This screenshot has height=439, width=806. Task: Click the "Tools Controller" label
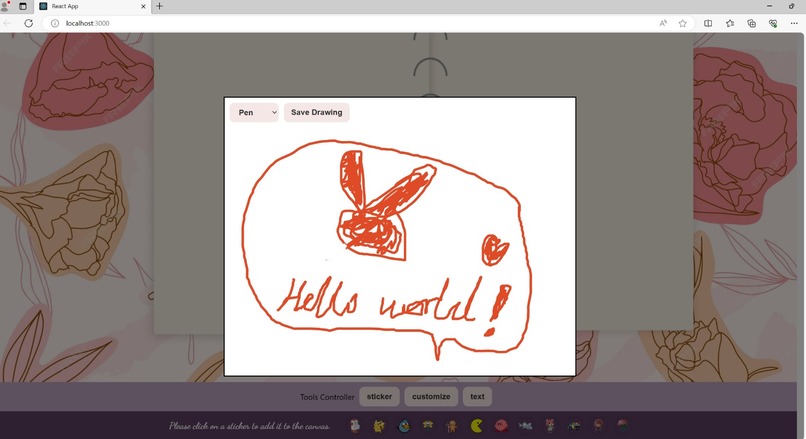pyautogui.click(x=327, y=397)
